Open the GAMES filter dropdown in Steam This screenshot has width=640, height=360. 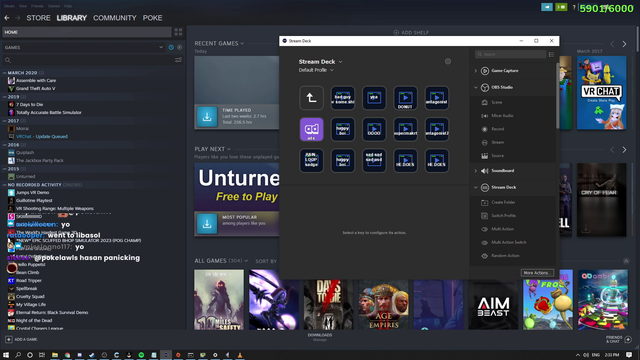(83, 47)
